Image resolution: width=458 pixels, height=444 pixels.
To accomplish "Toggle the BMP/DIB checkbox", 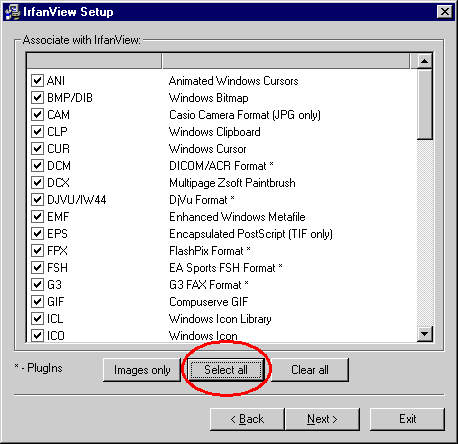I will [x=37, y=98].
